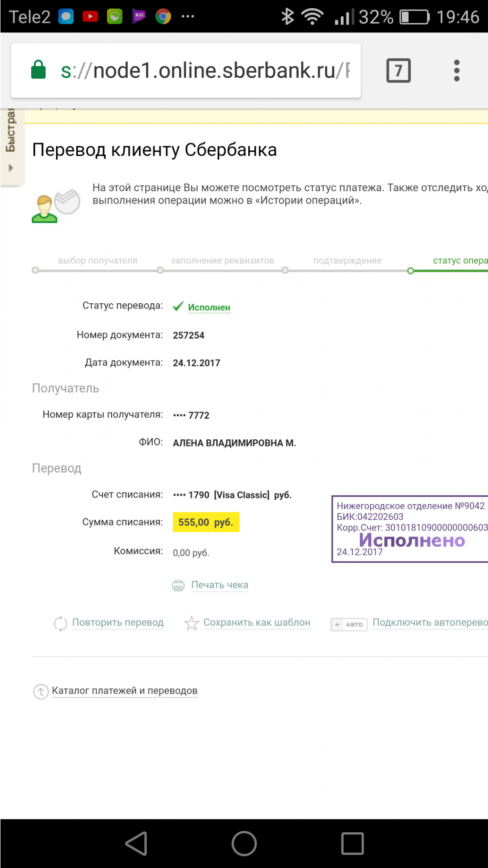Open the Chrome three-dot menu
The image size is (488, 868).
click(457, 71)
